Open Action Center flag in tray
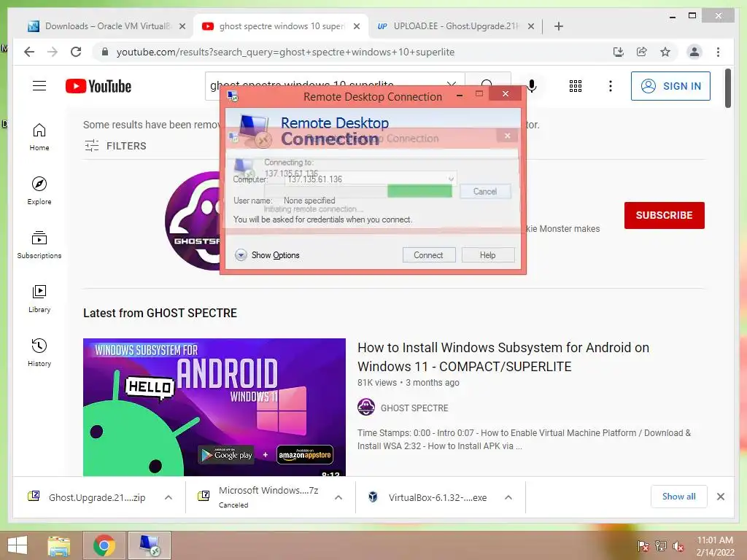The image size is (747, 560). point(643,545)
